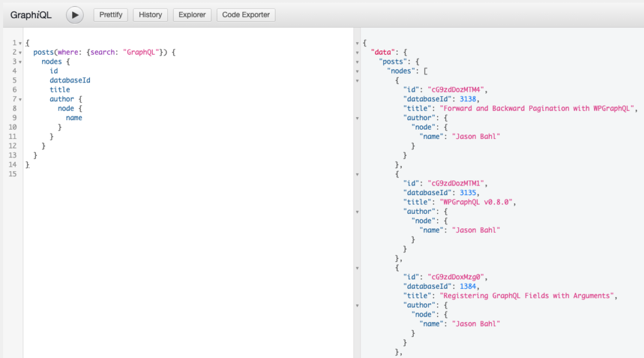Run the query with the Execute play button
Image resolution: width=644 pixels, height=358 pixels.
[75, 14]
